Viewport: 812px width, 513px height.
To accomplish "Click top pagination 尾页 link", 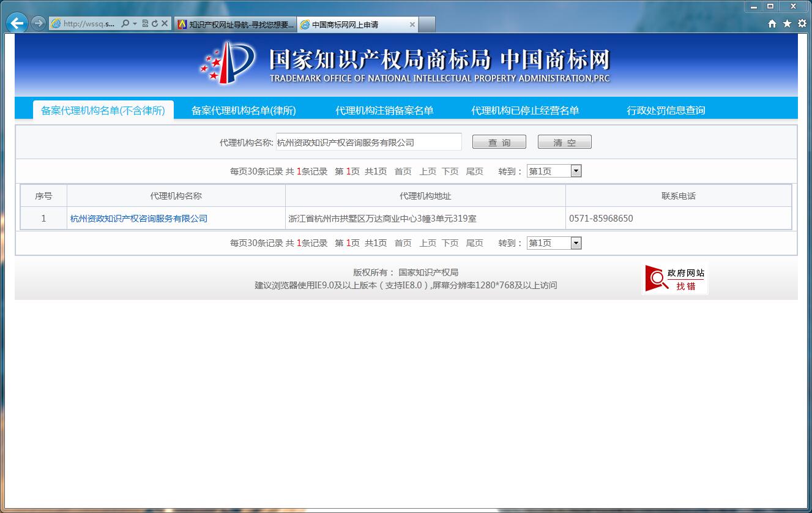I will point(475,171).
